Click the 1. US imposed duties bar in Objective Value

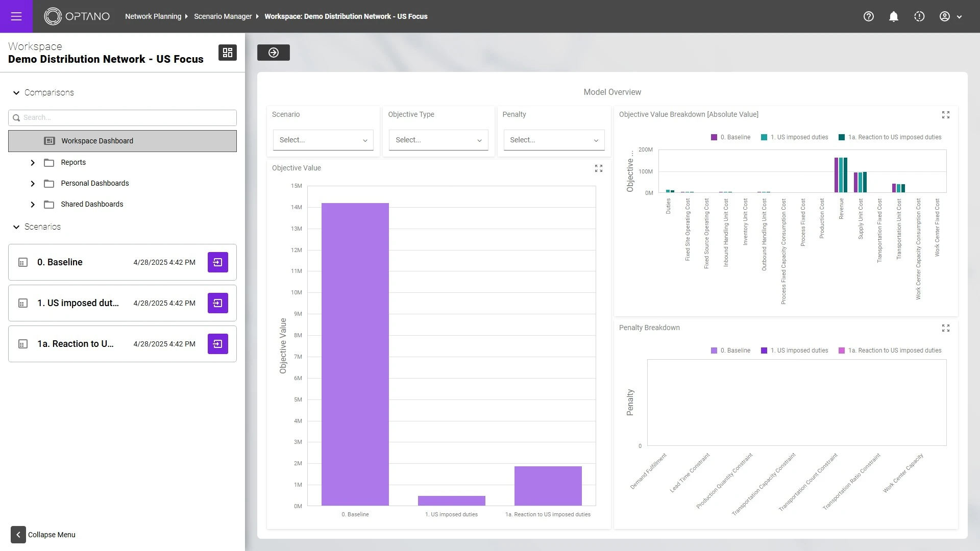tap(452, 501)
